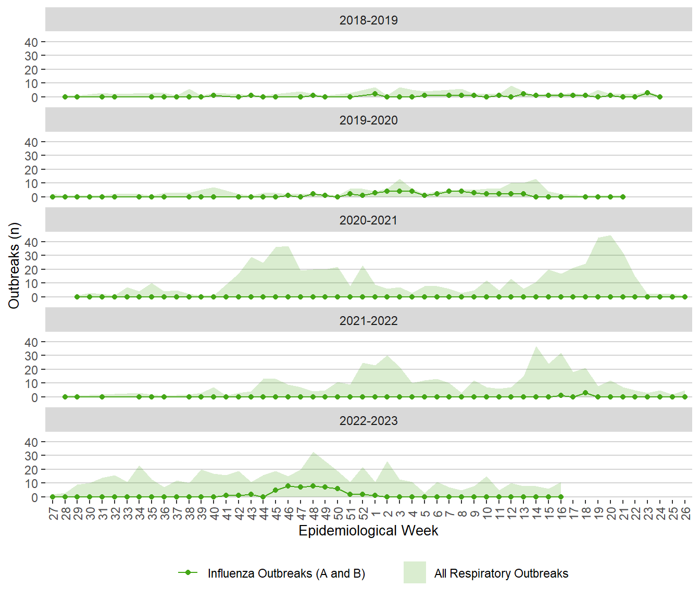Click 2018-2019 influenza point at week 23

[x=647, y=93]
